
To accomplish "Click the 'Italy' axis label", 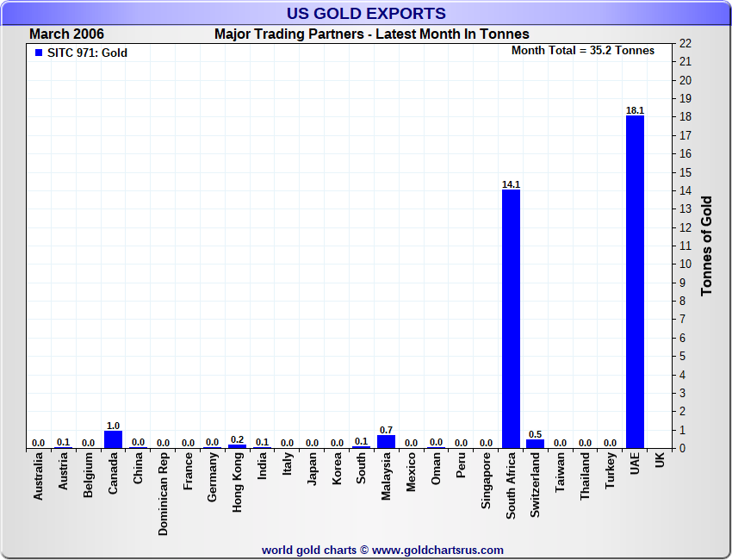I will point(287,464).
